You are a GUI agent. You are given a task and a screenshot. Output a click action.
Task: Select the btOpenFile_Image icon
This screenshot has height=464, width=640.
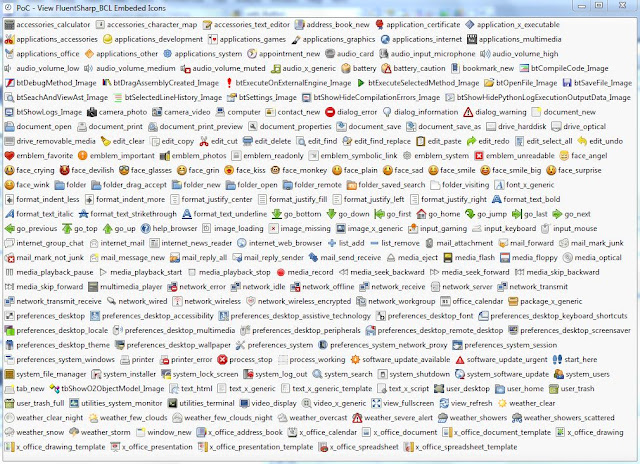[x=489, y=83]
